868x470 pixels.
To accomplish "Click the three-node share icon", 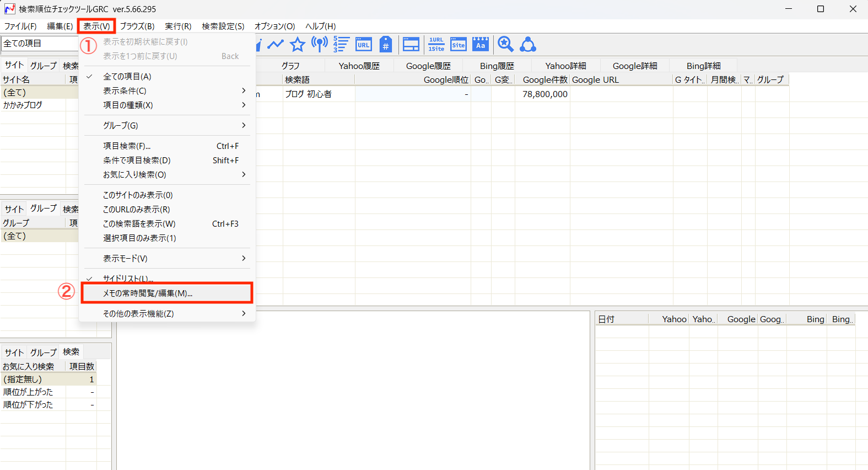I will [528, 44].
